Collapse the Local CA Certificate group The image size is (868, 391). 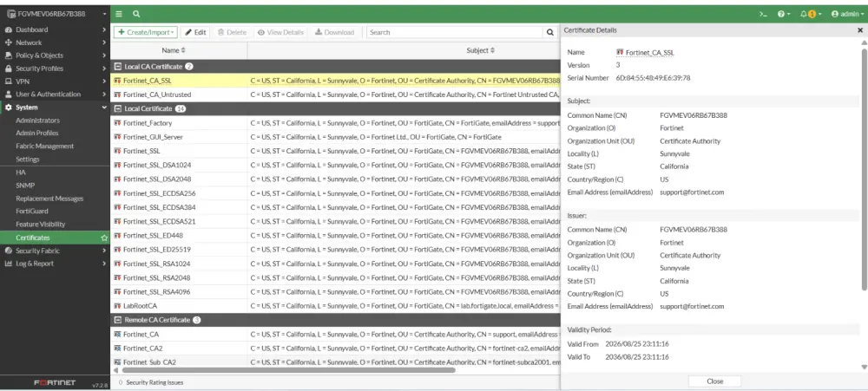(117, 67)
